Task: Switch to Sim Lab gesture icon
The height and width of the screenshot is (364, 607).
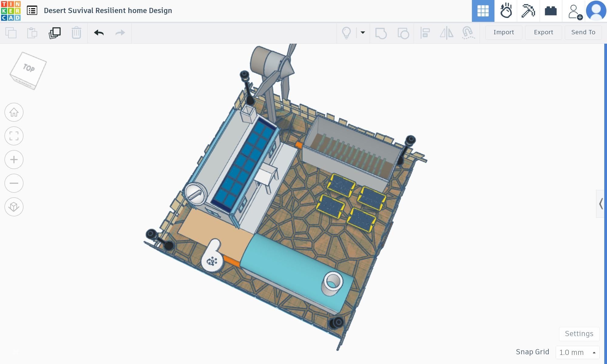Action: click(506, 11)
